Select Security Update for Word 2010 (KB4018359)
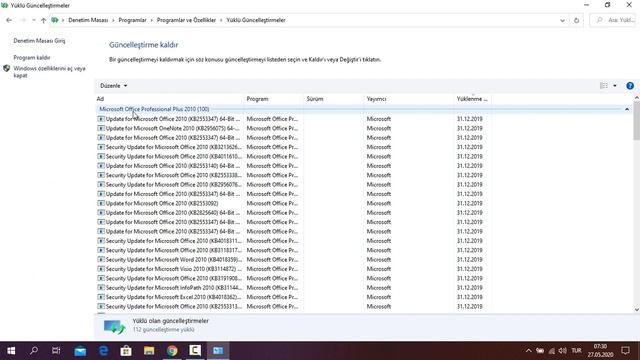 [293, 260]
